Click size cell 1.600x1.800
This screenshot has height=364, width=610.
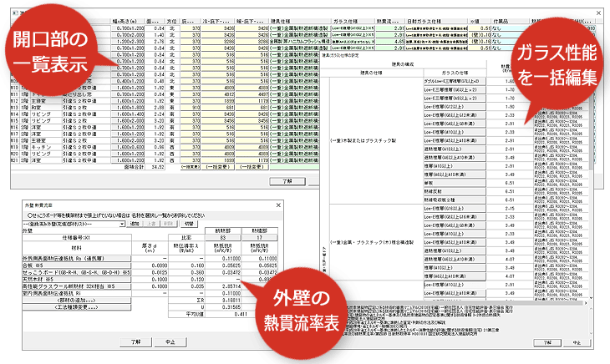coord(128,108)
